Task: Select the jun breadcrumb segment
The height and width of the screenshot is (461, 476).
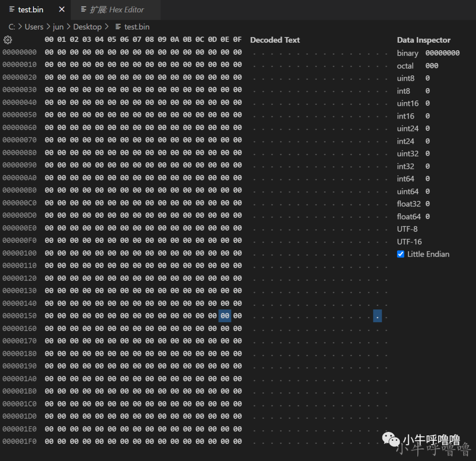Action: tap(58, 27)
